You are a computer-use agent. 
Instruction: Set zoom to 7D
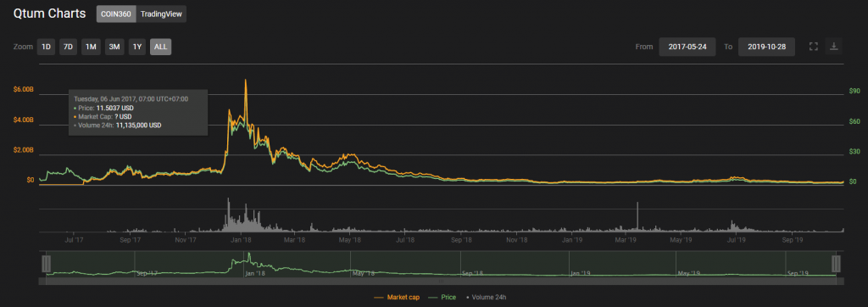click(x=68, y=47)
